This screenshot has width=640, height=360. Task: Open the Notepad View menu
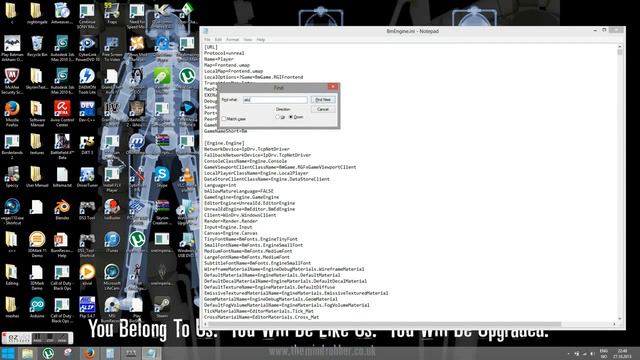(248, 40)
